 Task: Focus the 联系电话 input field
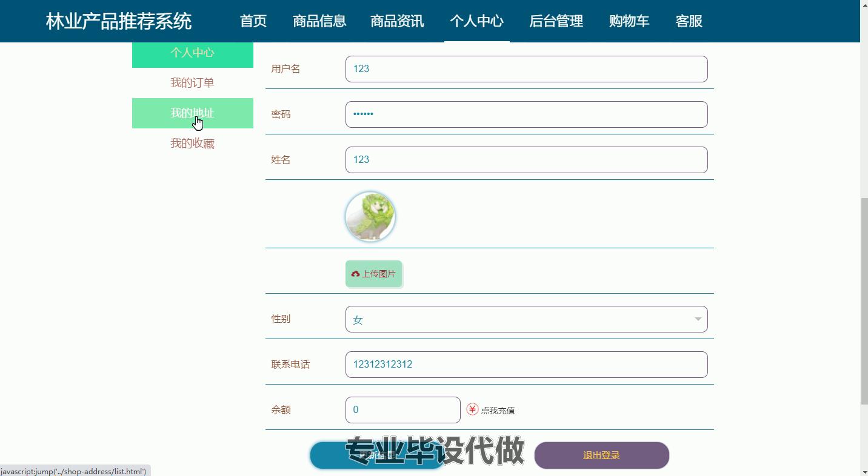click(526, 365)
